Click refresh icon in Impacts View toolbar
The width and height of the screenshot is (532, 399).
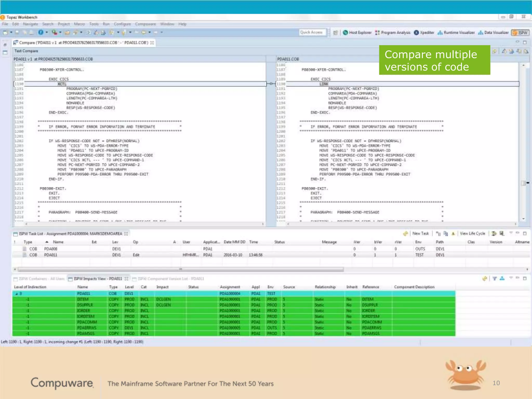point(484,278)
